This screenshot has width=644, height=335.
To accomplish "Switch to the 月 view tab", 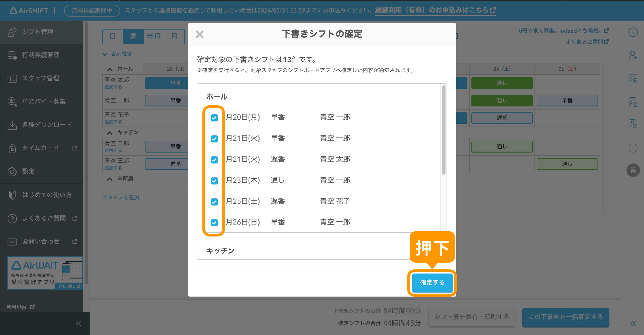I will click(x=174, y=37).
